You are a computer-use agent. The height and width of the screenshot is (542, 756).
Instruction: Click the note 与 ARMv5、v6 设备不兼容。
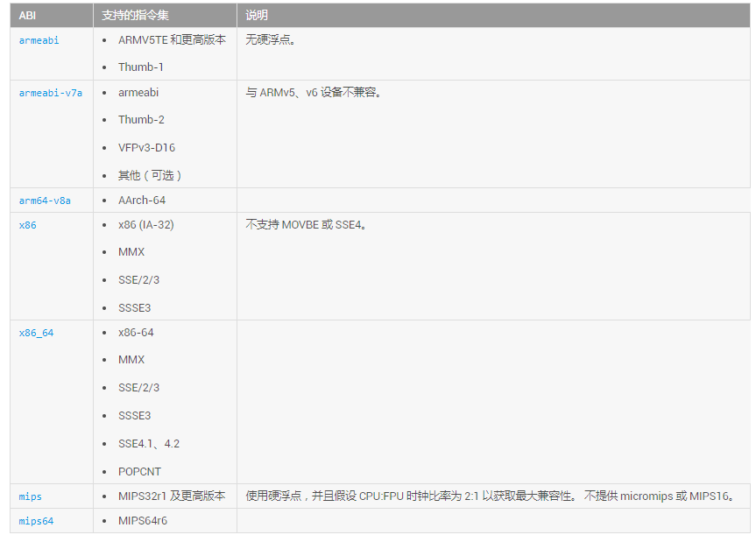[314, 92]
